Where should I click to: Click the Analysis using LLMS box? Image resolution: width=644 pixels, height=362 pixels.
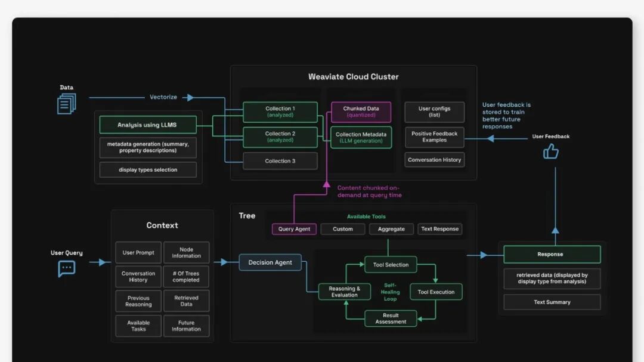[148, 125]
